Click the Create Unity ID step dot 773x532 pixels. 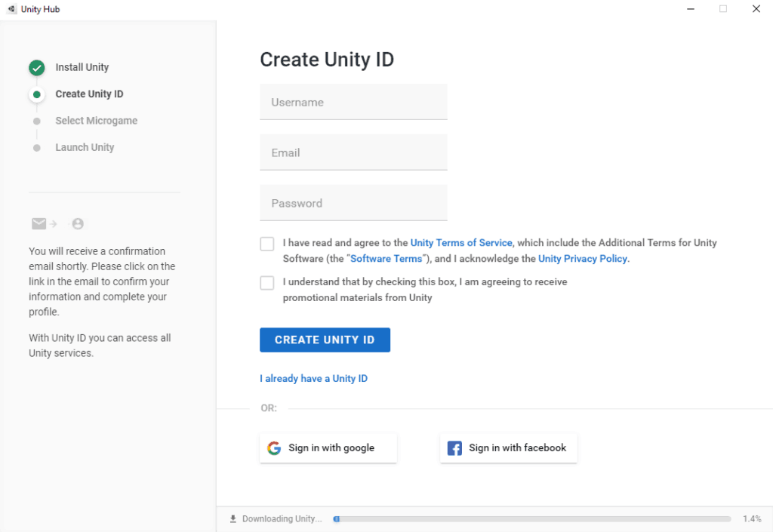37,94
